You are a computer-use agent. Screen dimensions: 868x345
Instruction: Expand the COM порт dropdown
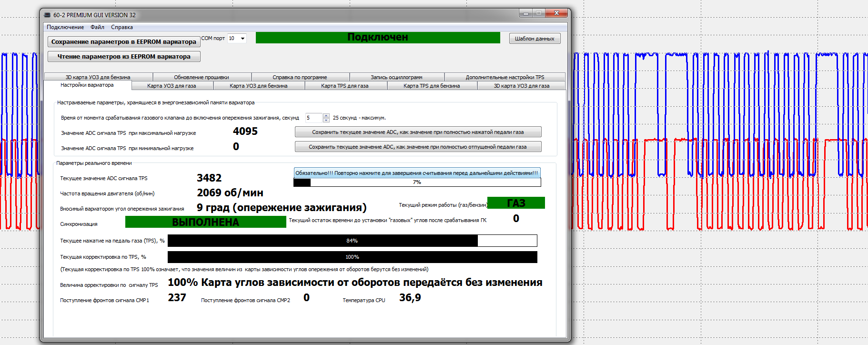(x=242, y=38)
